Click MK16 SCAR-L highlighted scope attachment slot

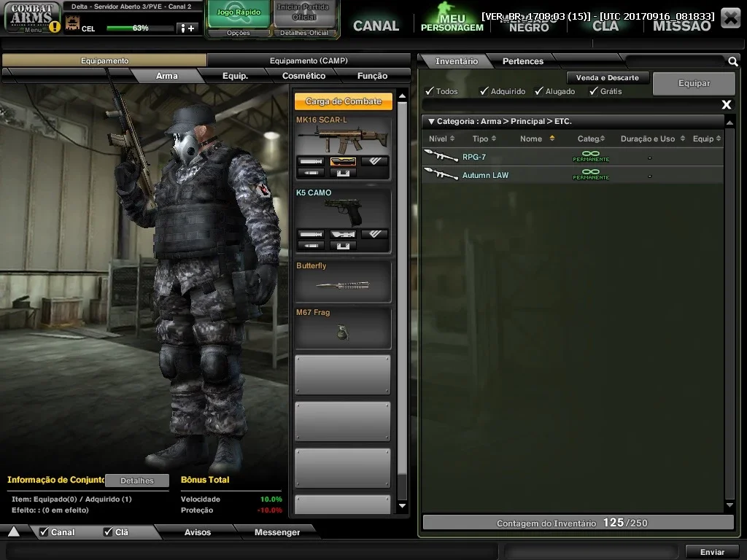(343, 161)
